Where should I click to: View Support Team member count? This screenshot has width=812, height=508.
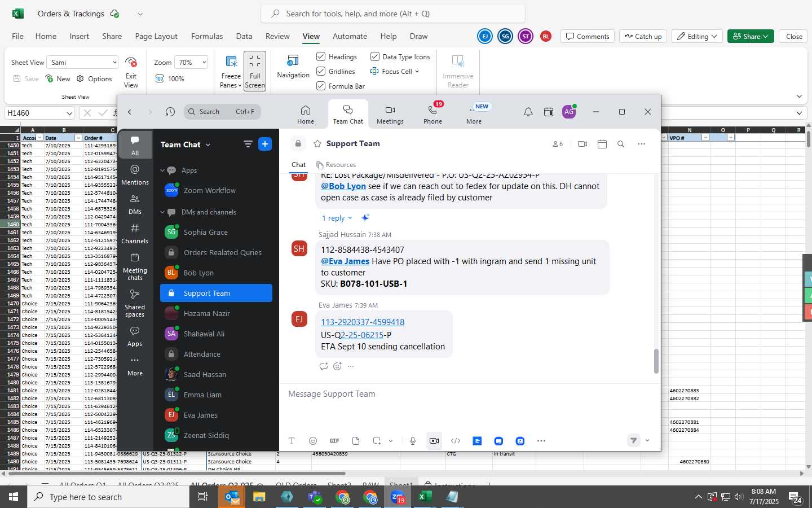tap(558, 144)
